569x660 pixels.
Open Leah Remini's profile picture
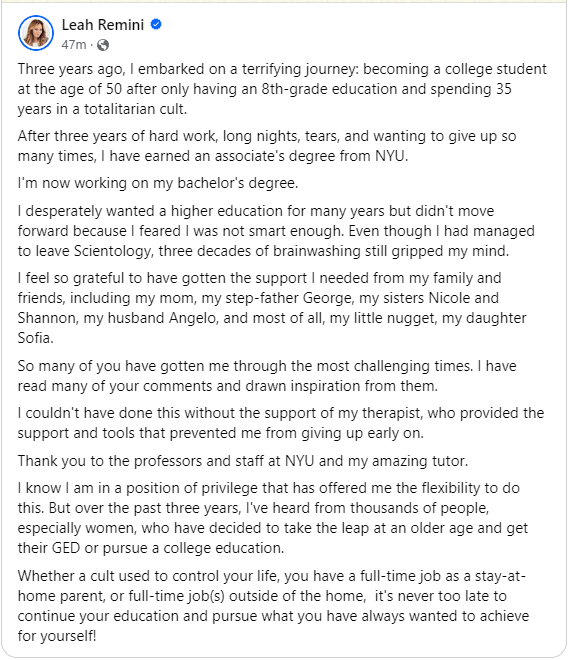click(x=36, y=33)
